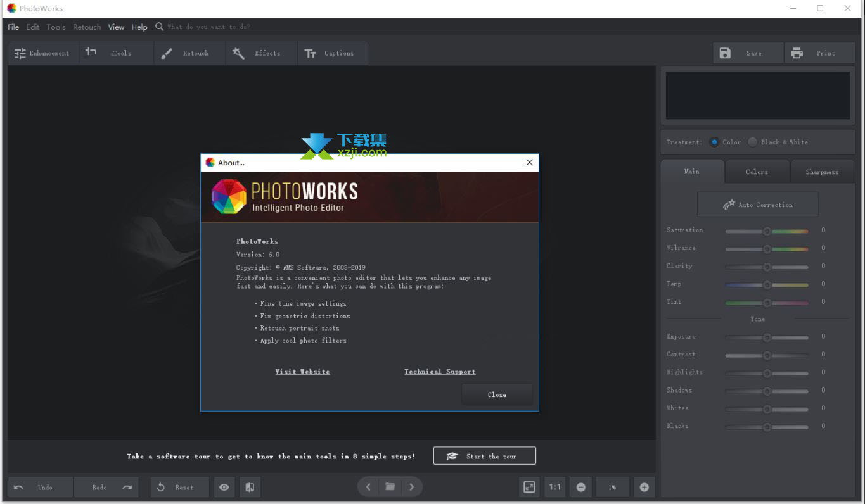Click Close button in About dialog
The image size is (865, 504).
pyautogui.click(x=497, y=394)
